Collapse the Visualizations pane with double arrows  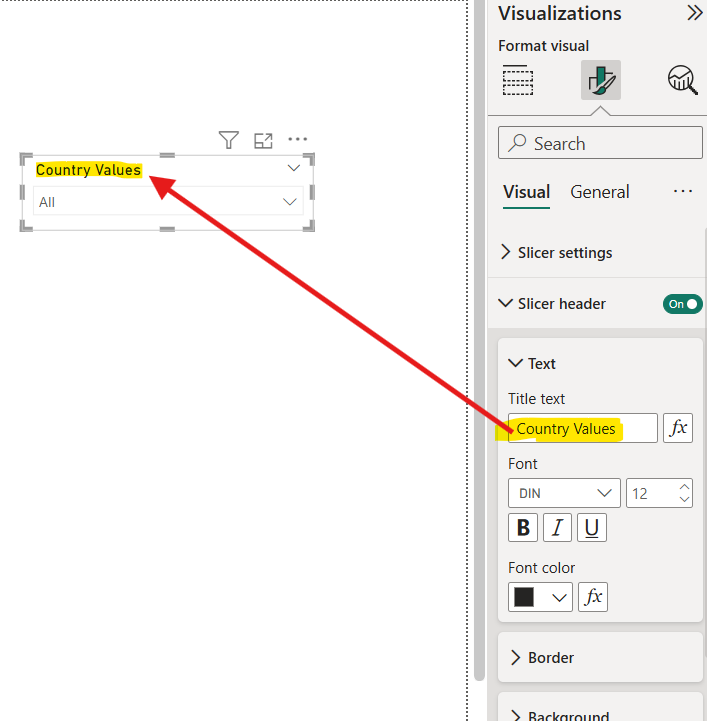(694, 13)
